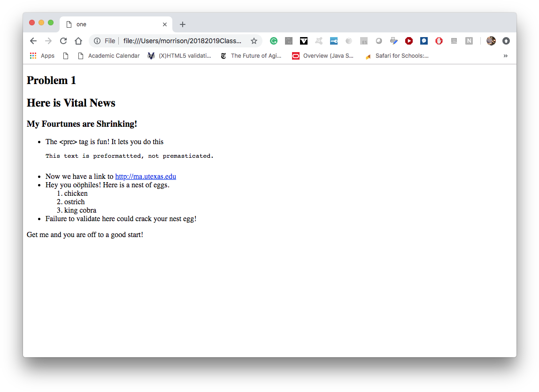Open the gray striped page extension icon

[454, 41]
